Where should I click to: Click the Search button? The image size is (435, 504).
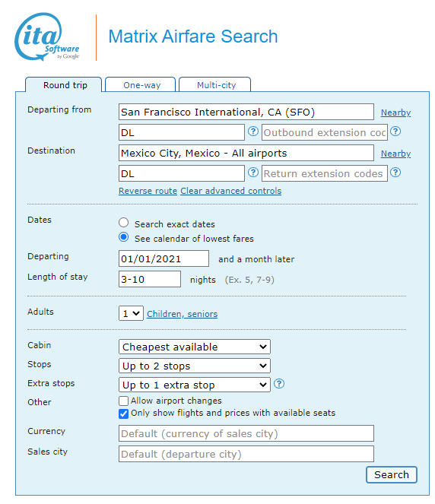tap(392, 475)
